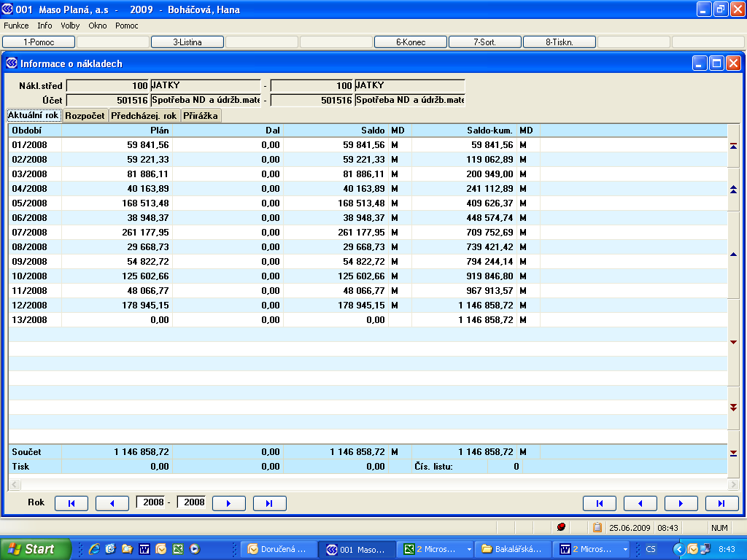This screenshot has width=747, height=560.
Task: Click the red record indicator in status bar
Action: pos(561,527)
